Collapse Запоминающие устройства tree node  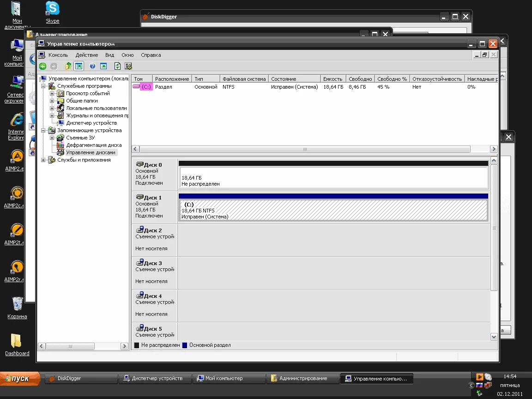click(x=43, y=130)
